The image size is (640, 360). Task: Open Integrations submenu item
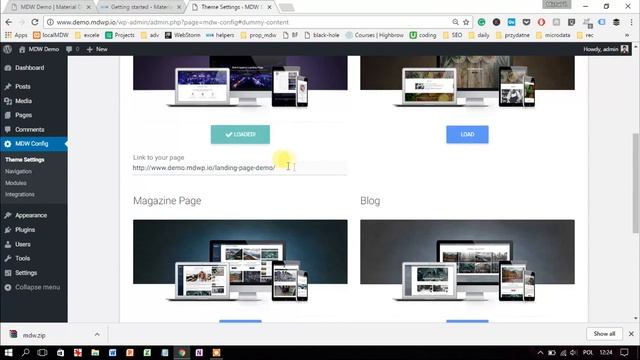pyautogui.click(x=20, y=194)
